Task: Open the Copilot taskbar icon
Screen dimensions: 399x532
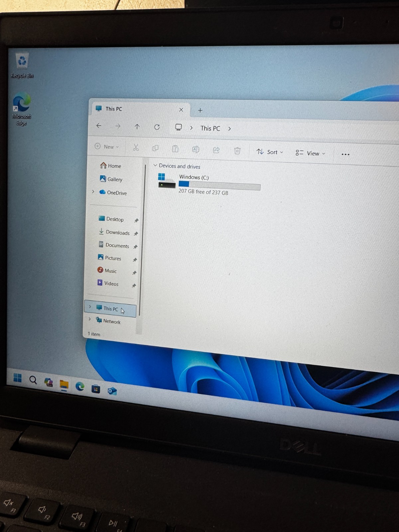Action: [x=49, y=382]
